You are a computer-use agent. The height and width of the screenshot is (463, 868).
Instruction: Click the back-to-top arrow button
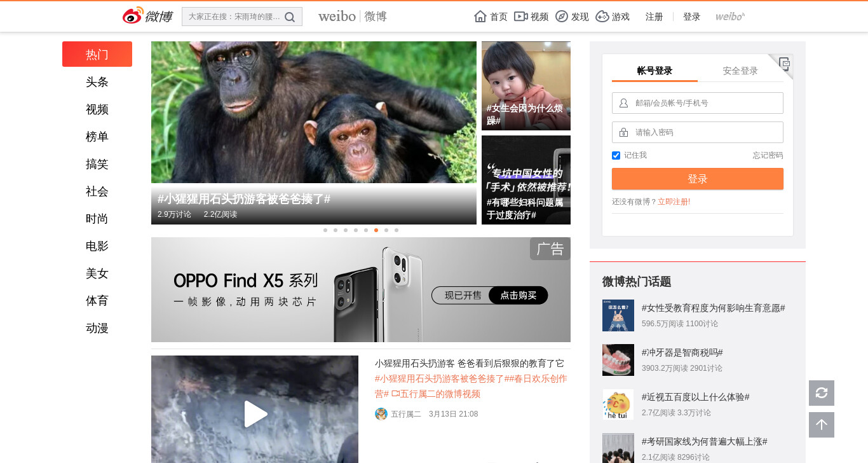[x=822, y=425]
